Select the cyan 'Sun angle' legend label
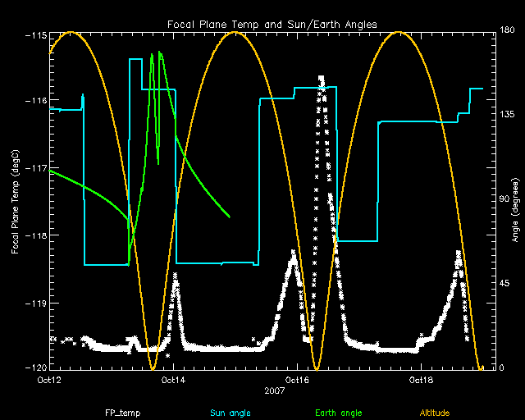The width and height of the screenshot is (525, 420). [229, 412]
